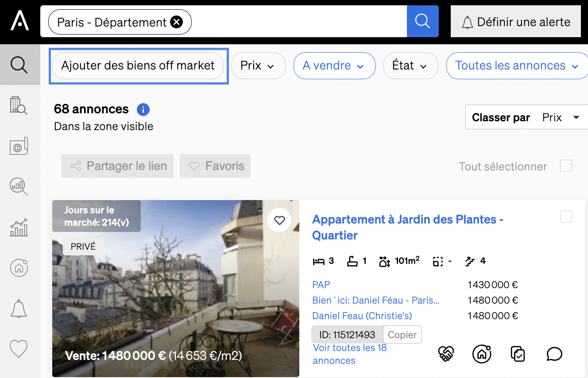Open the sidebar building search icon

pyautogui.click(x=19, y=106)
